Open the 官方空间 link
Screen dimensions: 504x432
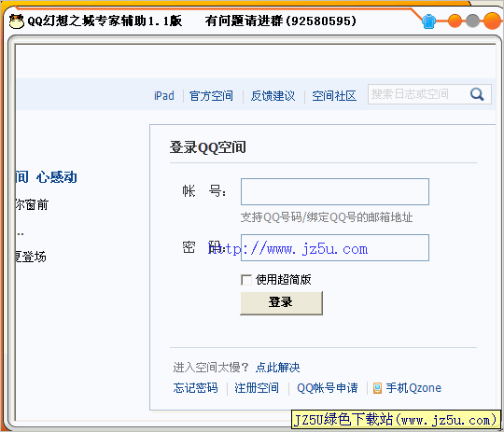tap(211, 96)
